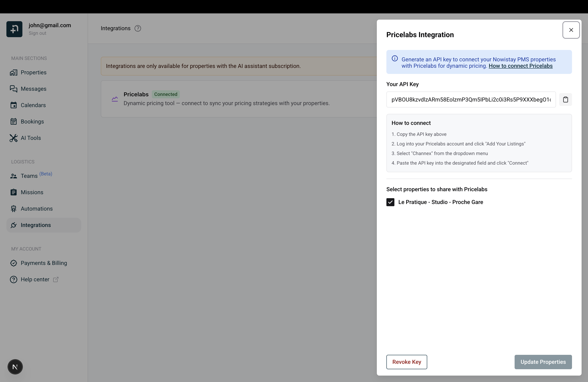This screenshot has width=588, height=382.
Task: Navigate to Calendars
Action: (x=44, y=105)
